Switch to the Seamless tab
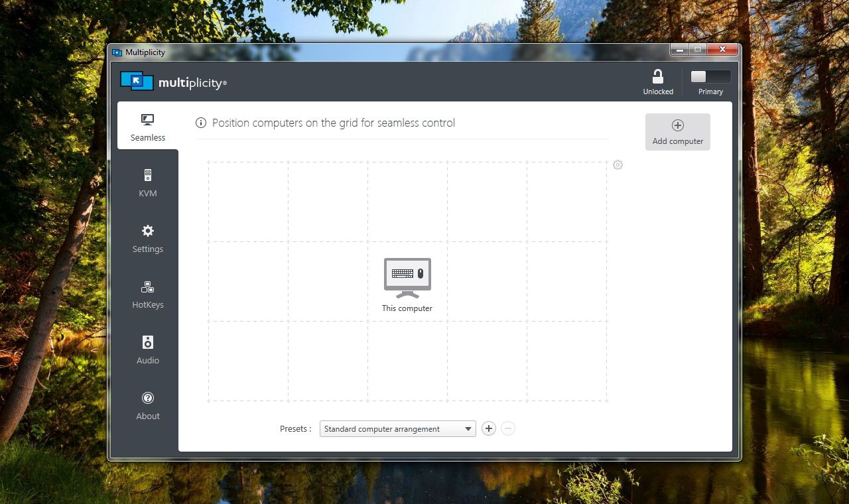This screenshot has width=849, height=504. coord(147,127)
